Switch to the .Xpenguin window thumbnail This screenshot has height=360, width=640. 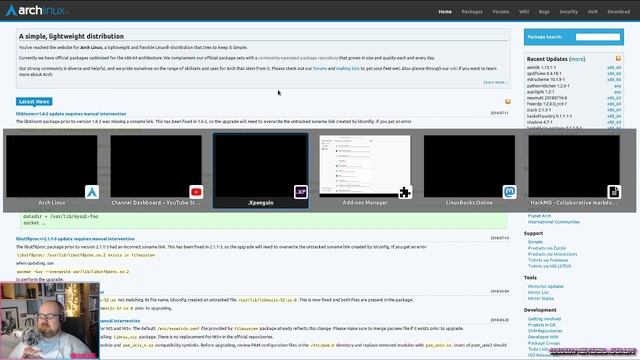point(261,166)
